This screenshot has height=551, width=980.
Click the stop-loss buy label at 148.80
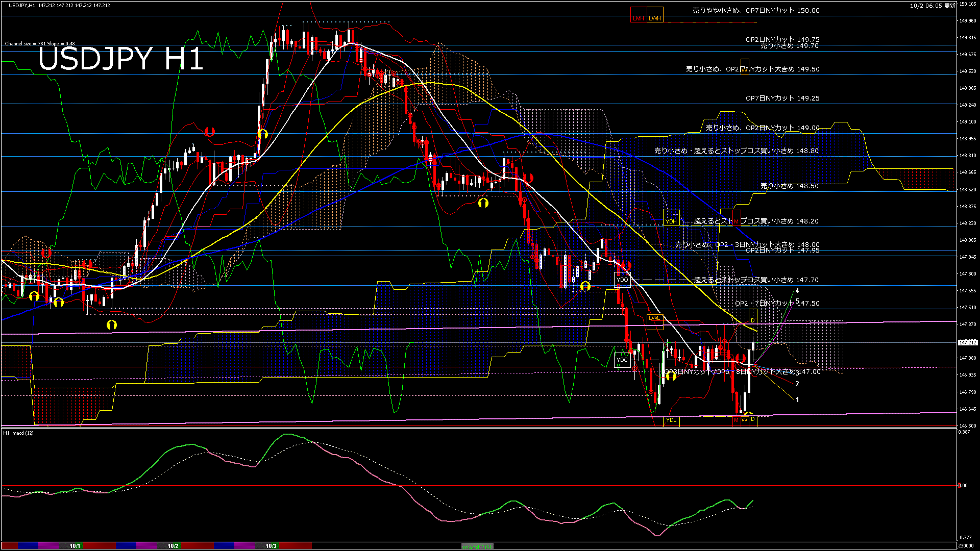pos(736,151)
